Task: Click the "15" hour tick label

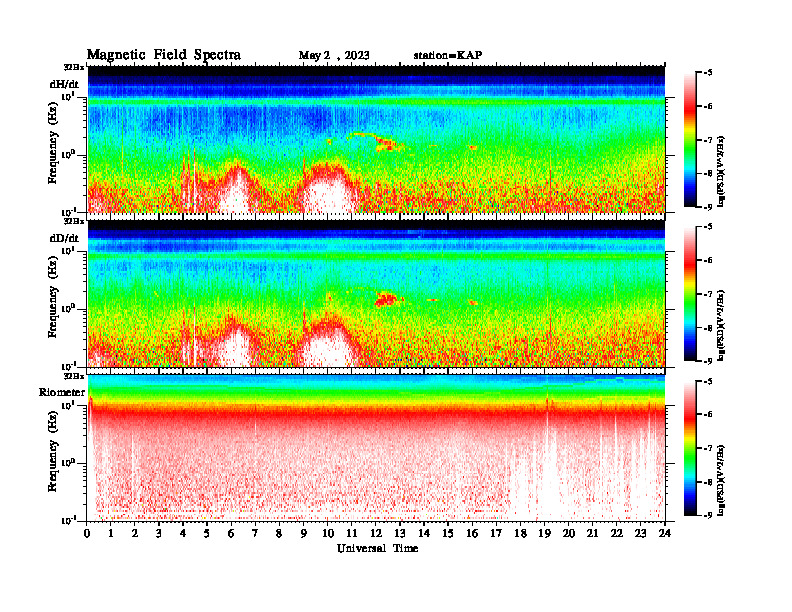Action: coord(448,534)
